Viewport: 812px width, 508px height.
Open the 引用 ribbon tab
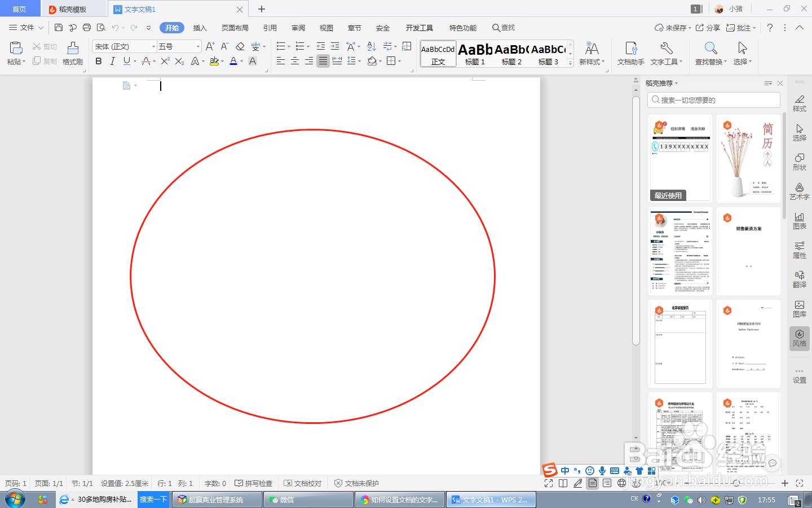pyautogui.click(x=270, y=28)
